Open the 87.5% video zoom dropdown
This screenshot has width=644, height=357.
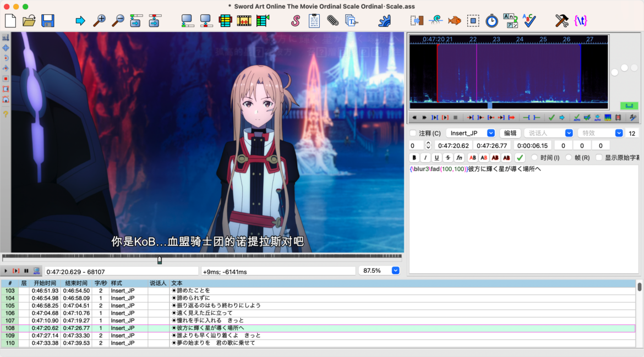coord(396,271)
